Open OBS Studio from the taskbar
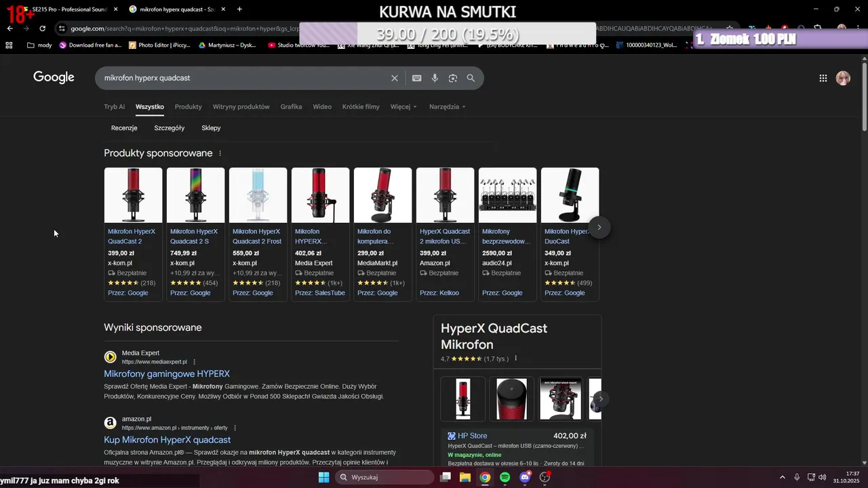This screenshot has width=868, height=488. (x=545, y=477)
